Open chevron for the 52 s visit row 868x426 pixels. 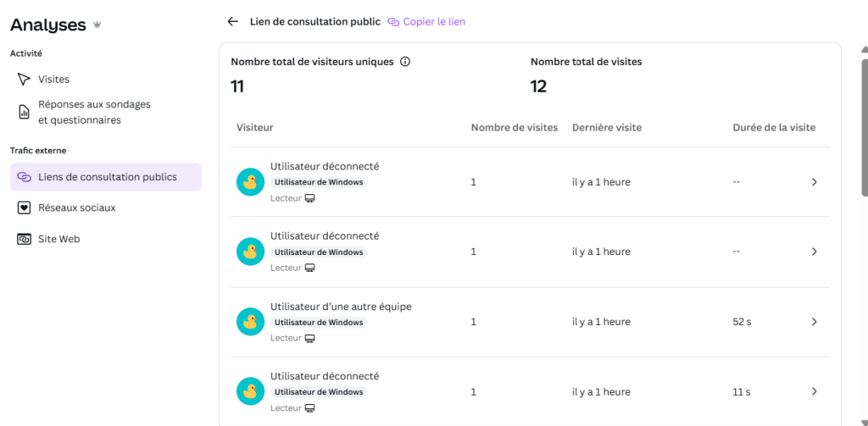[814, 322]
